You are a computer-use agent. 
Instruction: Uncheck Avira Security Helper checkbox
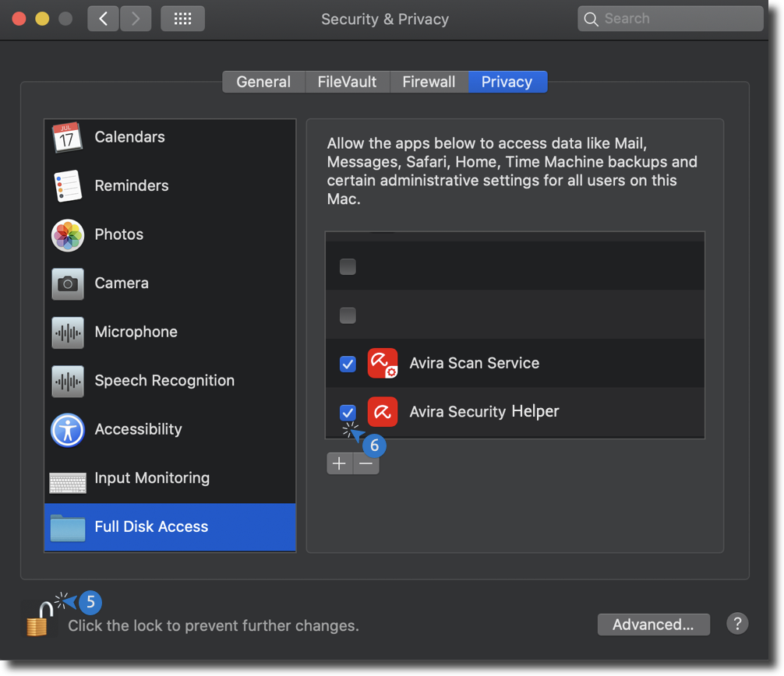click(348, 412)
